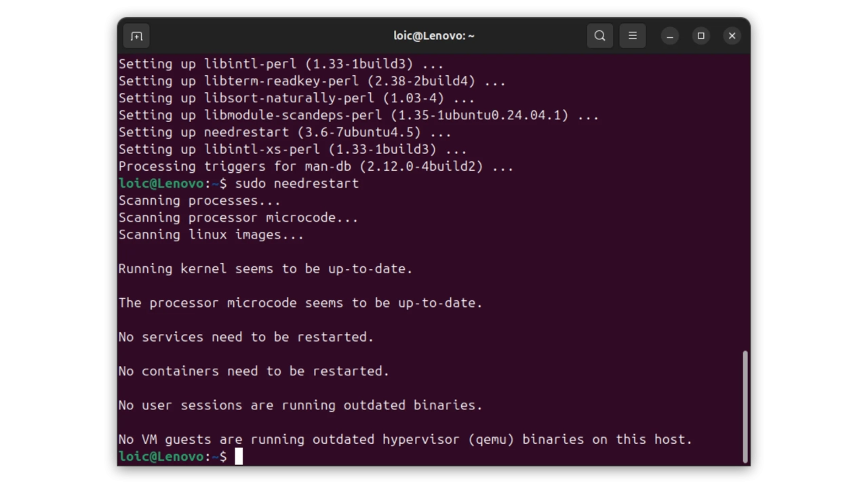Screen dimensions: 868x488
Task: Click 'Scanning linux images...' line
Action: (x=211, y=235)
